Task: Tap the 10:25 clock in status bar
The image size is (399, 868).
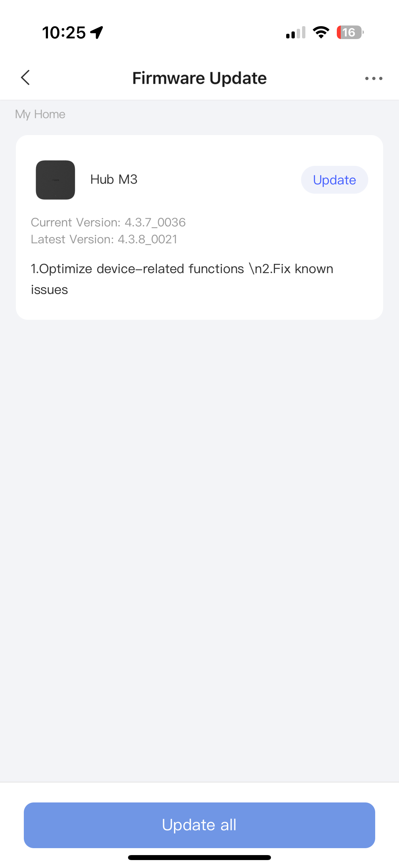Action: (64, 33)
